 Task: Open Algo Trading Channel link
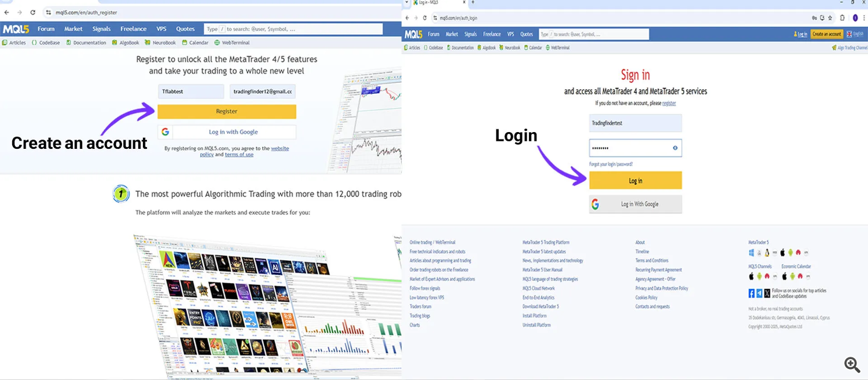[849, 47]
